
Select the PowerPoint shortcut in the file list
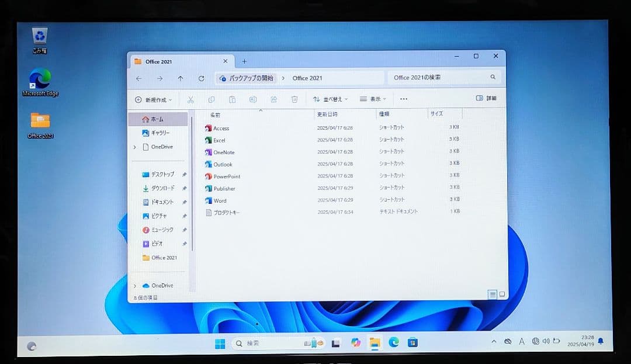pyautogui.click(x=227, y=176)
